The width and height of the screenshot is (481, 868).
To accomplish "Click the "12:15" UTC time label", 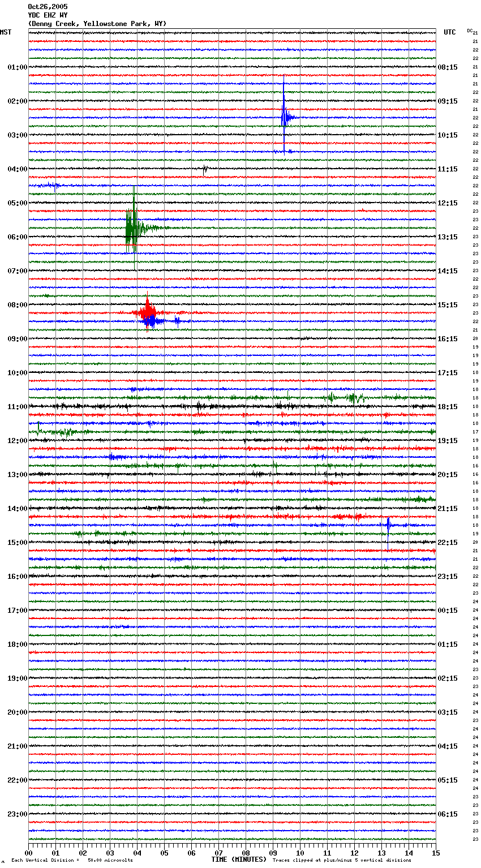I will pos(448,203).
